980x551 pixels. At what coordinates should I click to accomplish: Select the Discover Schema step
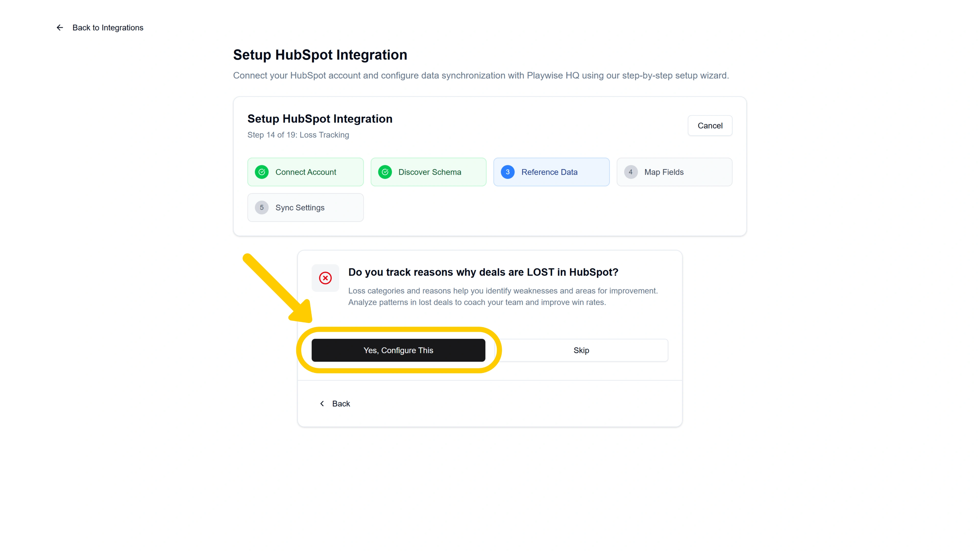pyautogui.click(x=429, y=172)
